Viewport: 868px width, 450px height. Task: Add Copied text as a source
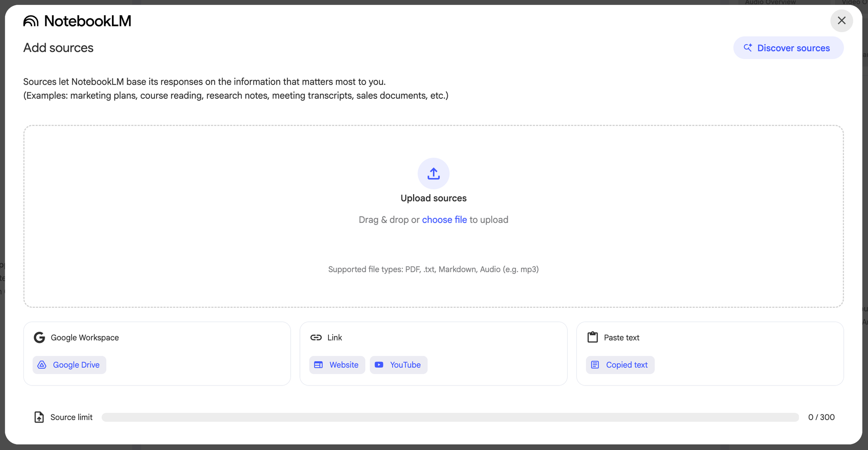(x=620, y=365)
